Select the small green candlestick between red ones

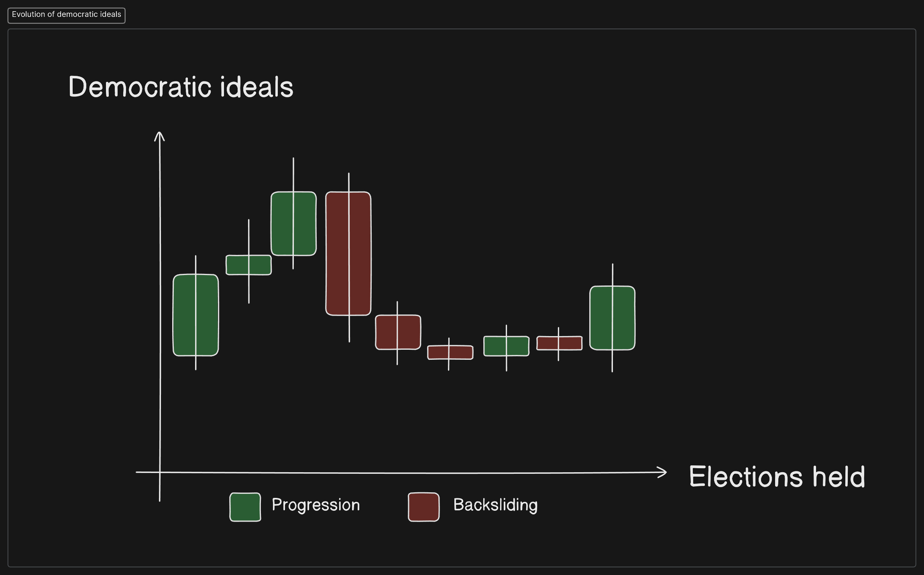pyautogui.click(x=496, y=346)
